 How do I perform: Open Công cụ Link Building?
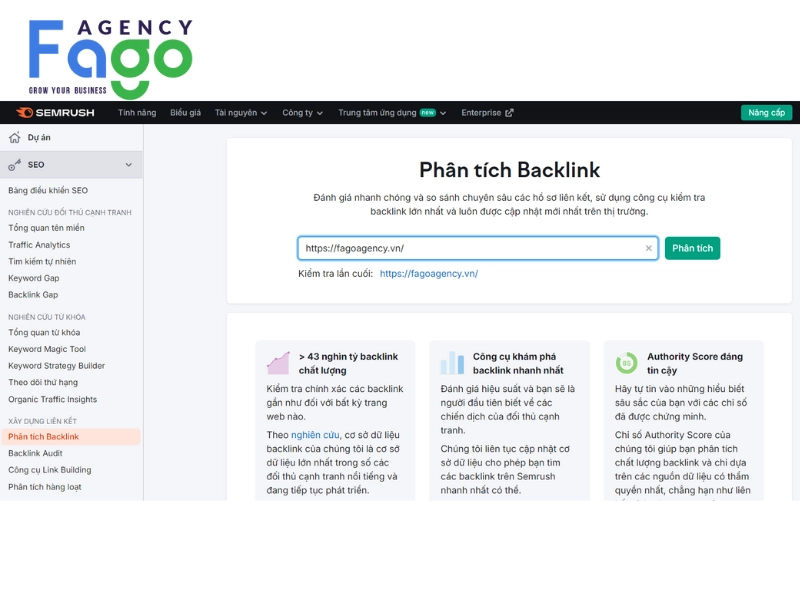[49, 470]
